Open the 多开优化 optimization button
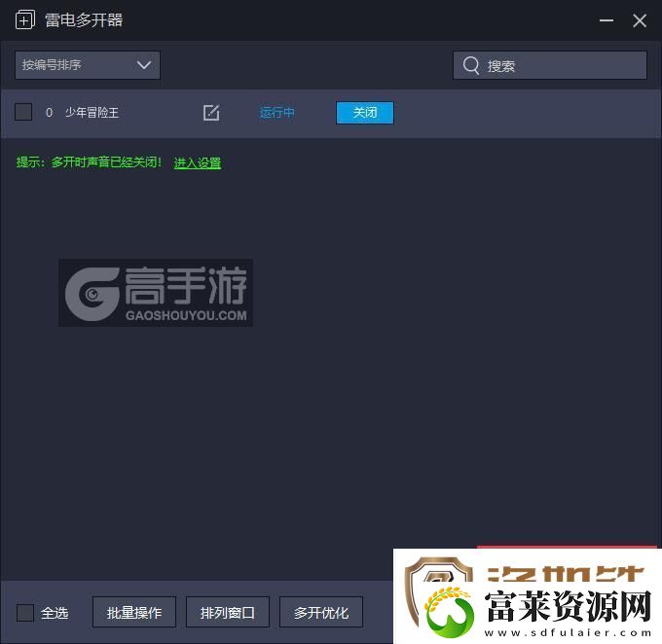The image size is (662, 644). tap(321, 612)
